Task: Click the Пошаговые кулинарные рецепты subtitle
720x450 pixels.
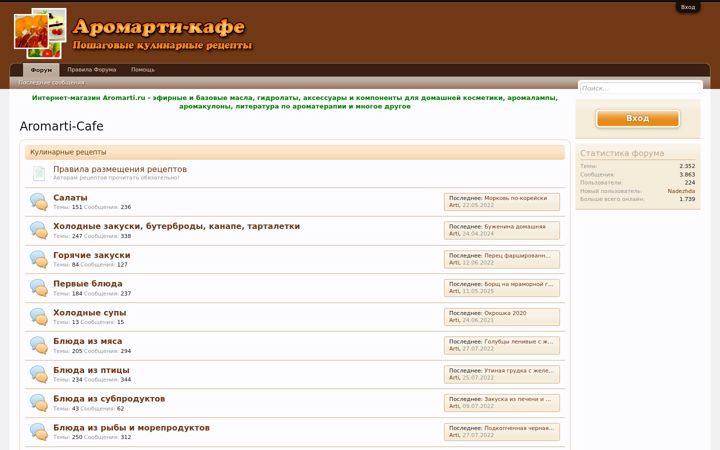Action: click(x=162, y=45)
